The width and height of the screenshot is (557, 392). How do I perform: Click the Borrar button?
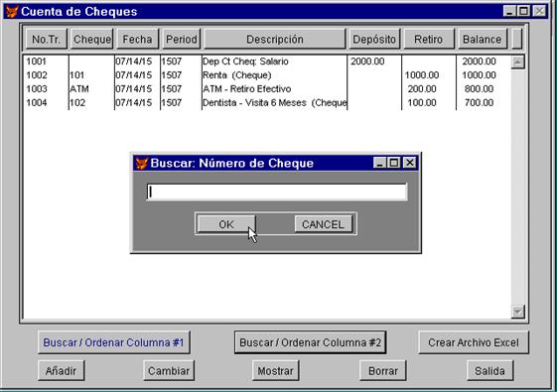(x=383, y=371)
